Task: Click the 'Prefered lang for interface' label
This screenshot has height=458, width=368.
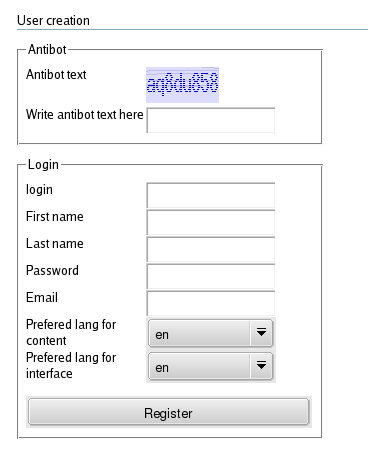Action: pyautogui.click(x=71, y=365)
